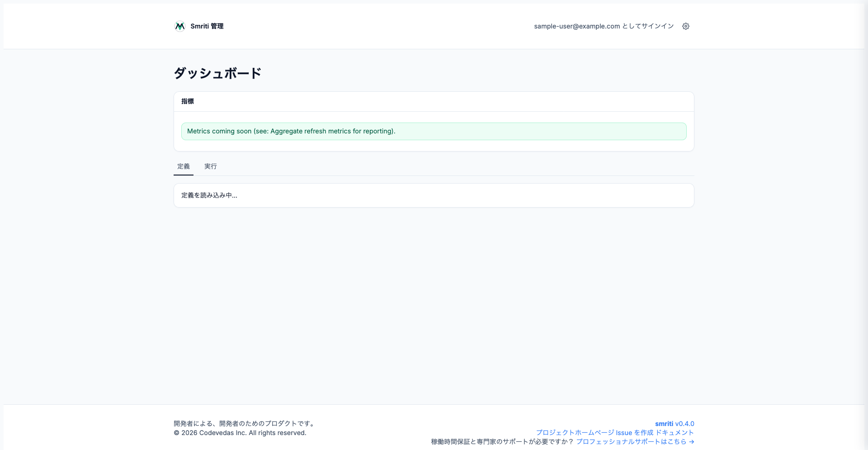The height and width of the screenshot is (450, 868).
Task: Click the ダッシュボード page heading
Action: pyautogui.click(x=217, y=73)
